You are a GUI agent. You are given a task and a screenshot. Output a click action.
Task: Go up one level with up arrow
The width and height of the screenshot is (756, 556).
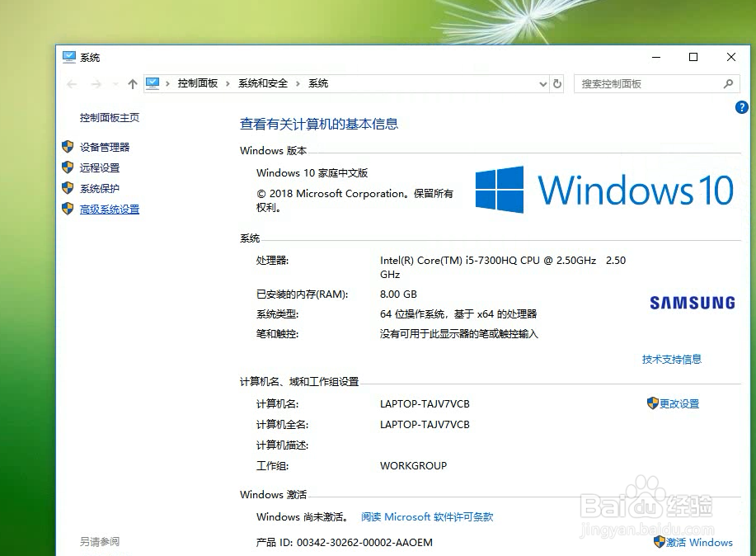pos(133,84)
